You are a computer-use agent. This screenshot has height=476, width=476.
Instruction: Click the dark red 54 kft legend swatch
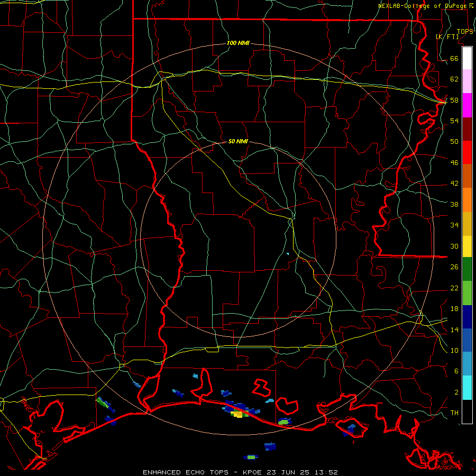467,129
